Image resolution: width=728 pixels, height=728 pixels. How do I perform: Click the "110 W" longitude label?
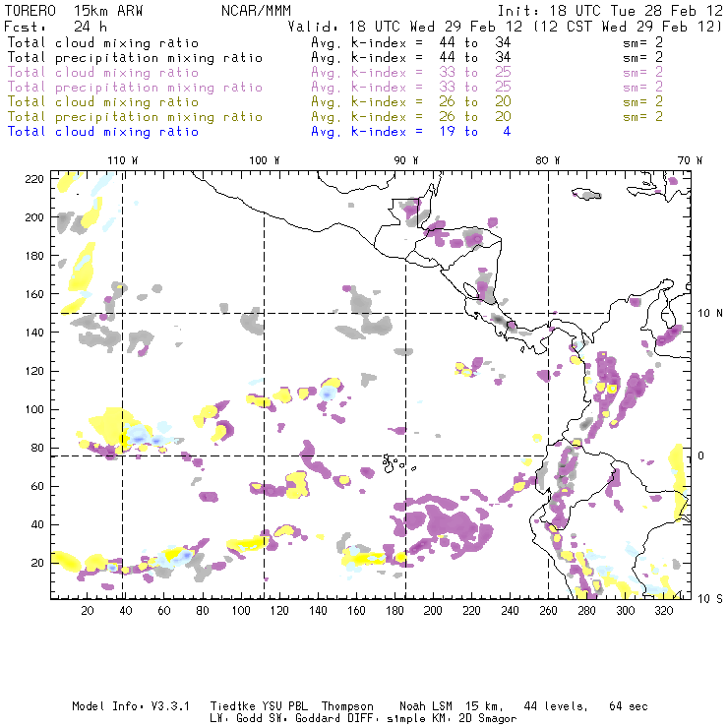(123, 160)
